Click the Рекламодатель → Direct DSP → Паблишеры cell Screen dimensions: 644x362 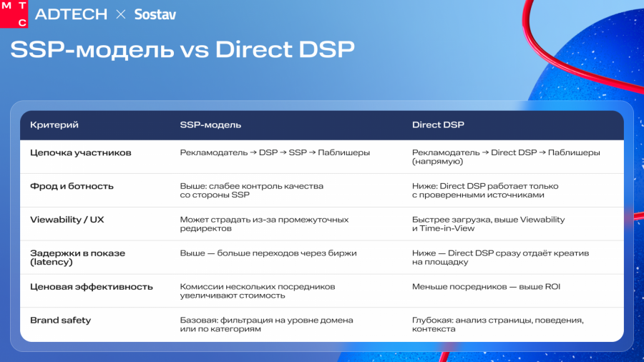[506, 157]
